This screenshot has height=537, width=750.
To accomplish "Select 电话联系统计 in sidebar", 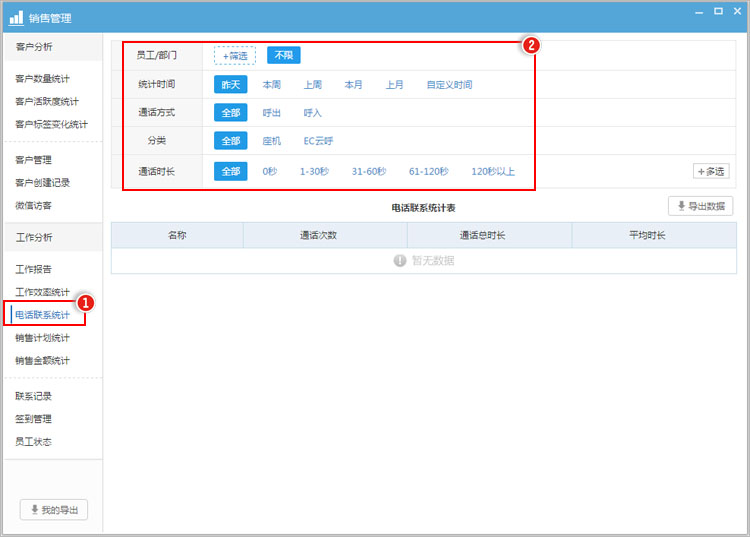I will click(x=43, y=315).
